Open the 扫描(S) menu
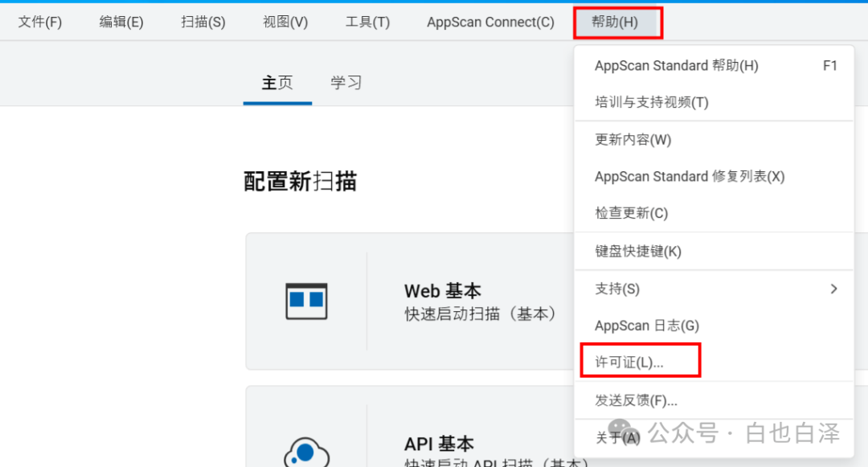This screenshot has height=467, width=868. point(203,22)
